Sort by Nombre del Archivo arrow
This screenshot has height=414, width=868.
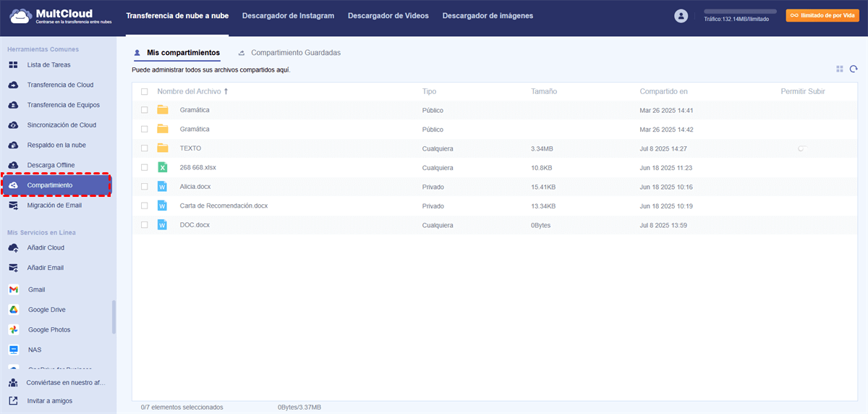tap(226, 91)
